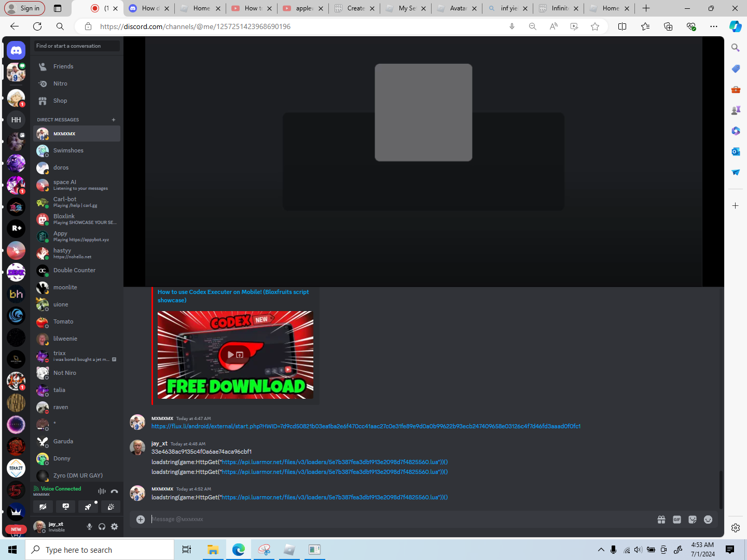747x560 pixels.
Task: Add this page to favorites star
Action: 595,26
